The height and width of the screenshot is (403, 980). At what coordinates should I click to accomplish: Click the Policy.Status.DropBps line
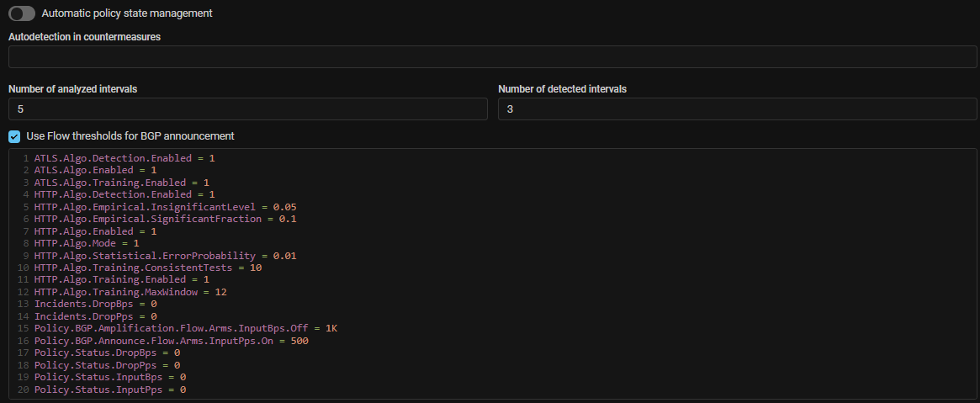pos(107,353)
